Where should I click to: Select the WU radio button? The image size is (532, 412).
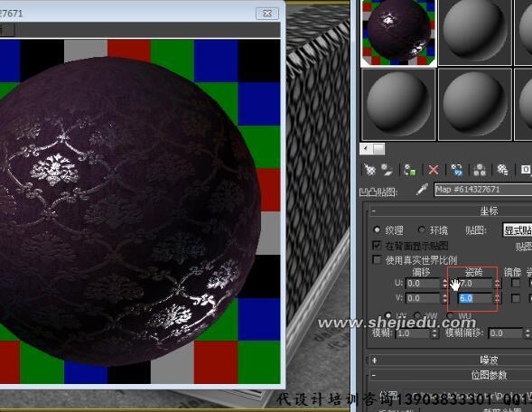click(451, 315)
